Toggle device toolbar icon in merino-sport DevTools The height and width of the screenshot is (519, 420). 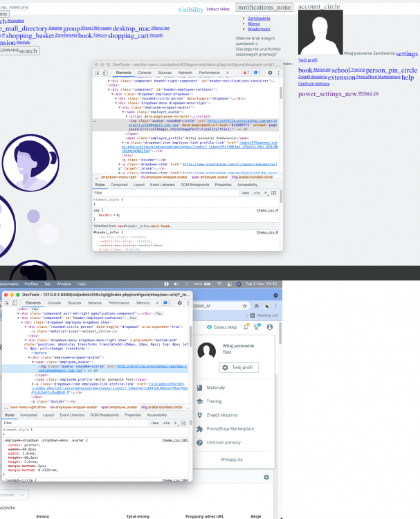[105, 73]
